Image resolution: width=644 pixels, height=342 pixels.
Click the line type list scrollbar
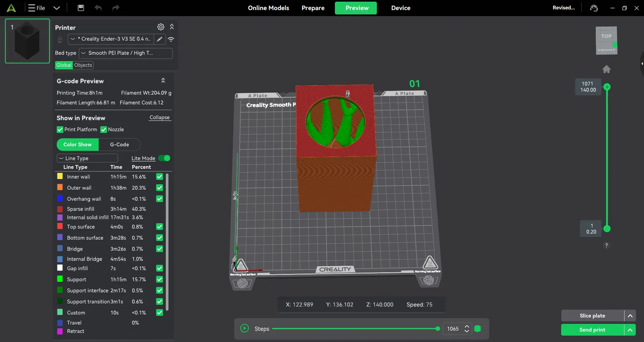[167, 242]
